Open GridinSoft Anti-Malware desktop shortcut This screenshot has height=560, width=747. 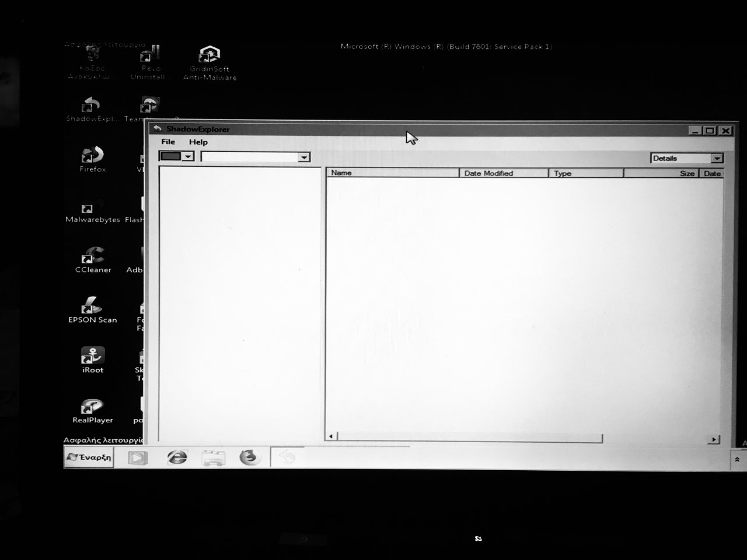[210, 63]
